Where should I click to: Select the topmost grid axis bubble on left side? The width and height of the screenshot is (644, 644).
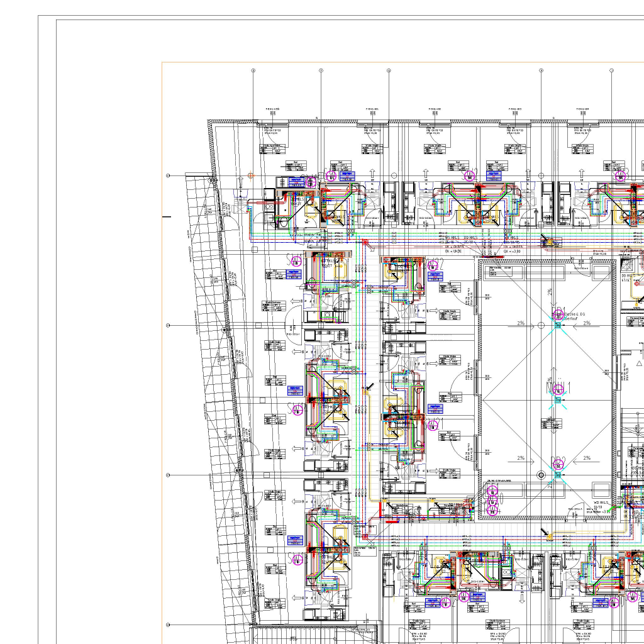pos(168,175)
